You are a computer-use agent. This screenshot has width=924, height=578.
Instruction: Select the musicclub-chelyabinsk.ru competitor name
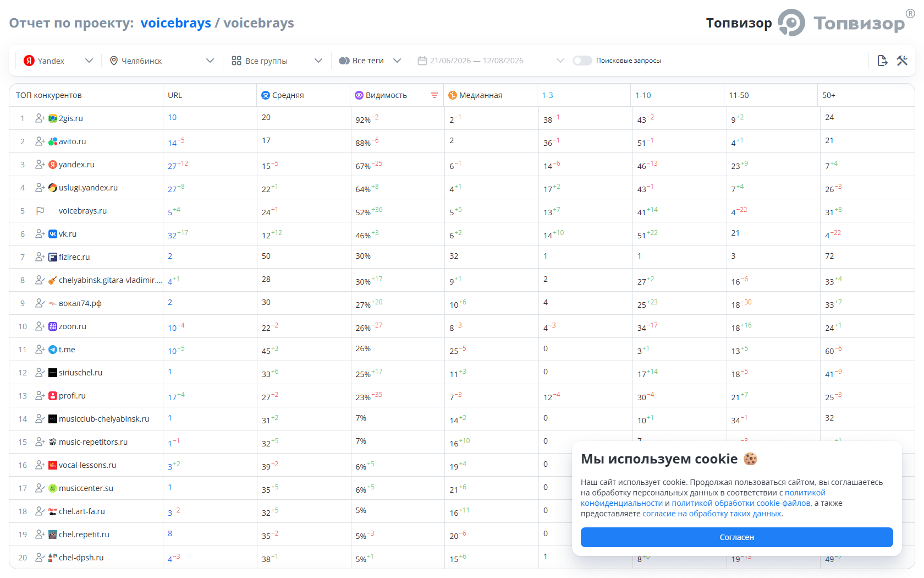coord(104,419)
